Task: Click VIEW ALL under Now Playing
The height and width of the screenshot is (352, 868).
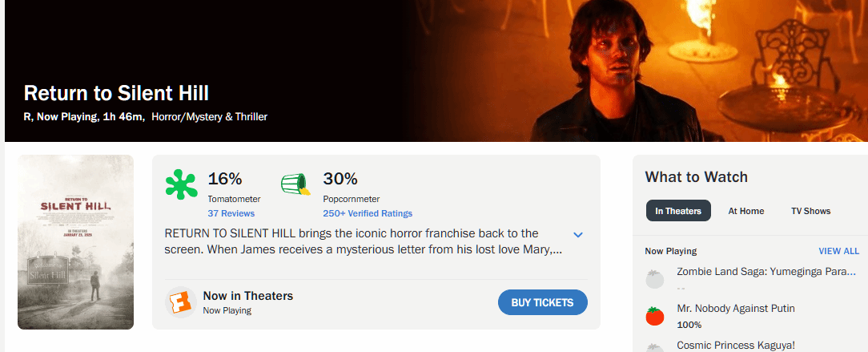Action: point(838,251)
